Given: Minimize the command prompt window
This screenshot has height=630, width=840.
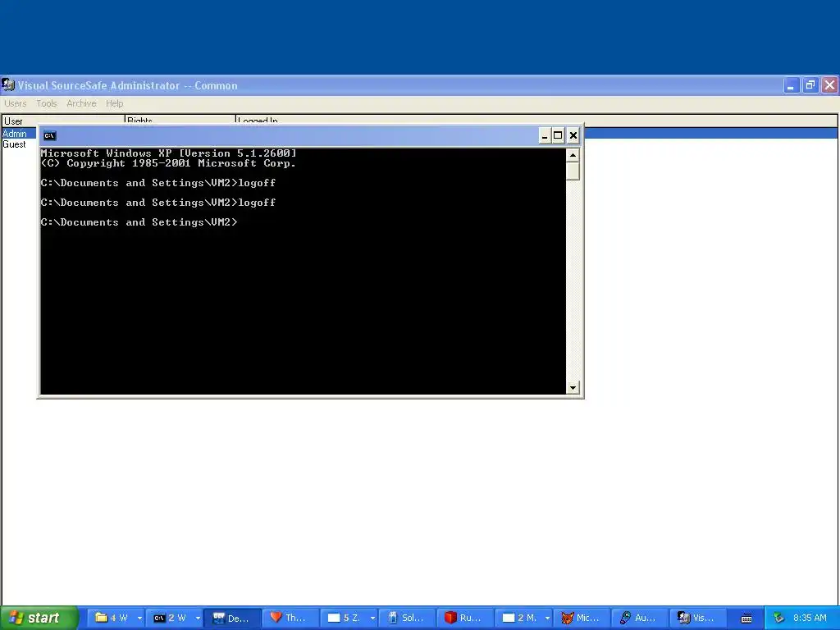Looking at the screenshot, I should 544,135.
